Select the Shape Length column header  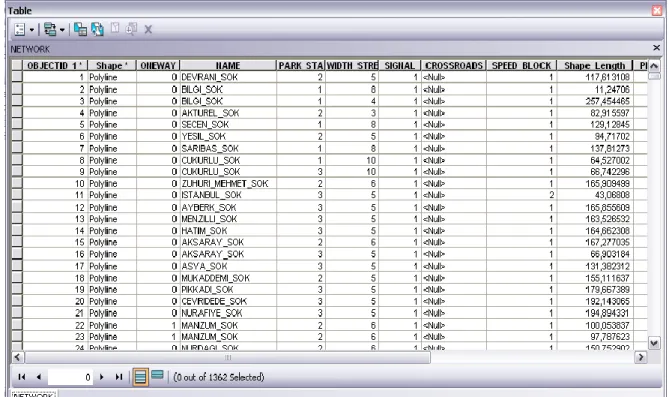pos(594,65)
